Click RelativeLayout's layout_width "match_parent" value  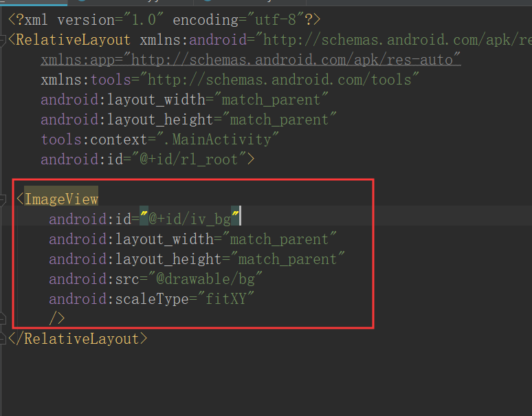(271, 100)
